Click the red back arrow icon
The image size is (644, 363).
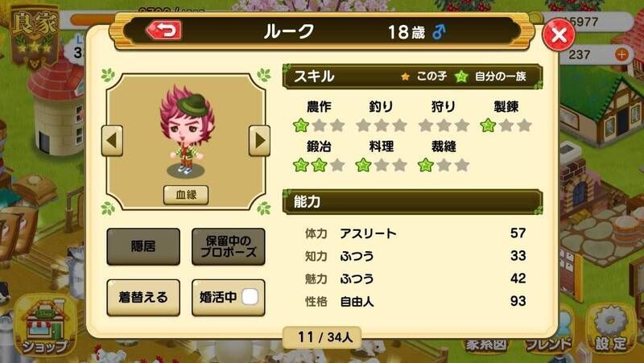(x=164, y=31)
